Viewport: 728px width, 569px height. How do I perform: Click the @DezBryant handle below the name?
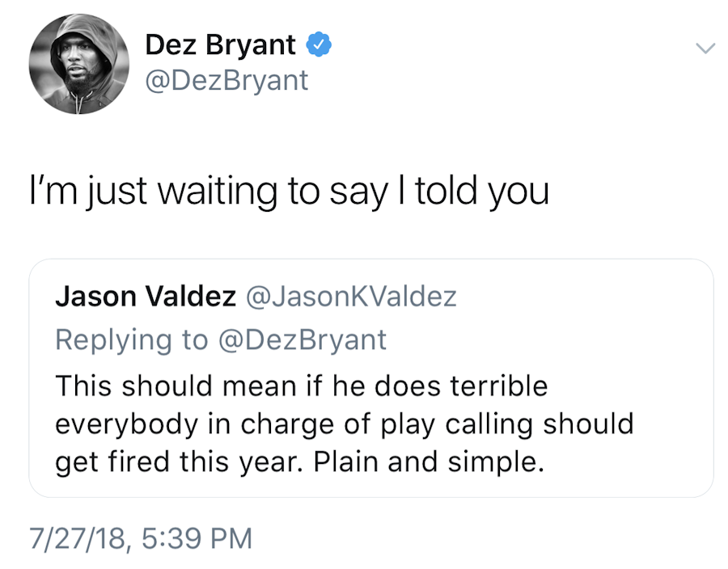pyautogui.click(x=226, y=80)
